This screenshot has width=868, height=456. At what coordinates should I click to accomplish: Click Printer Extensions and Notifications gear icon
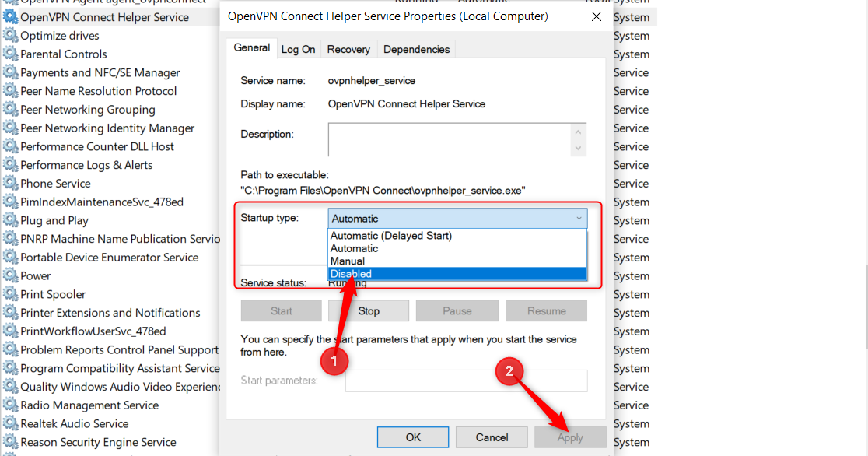point(11,313)
